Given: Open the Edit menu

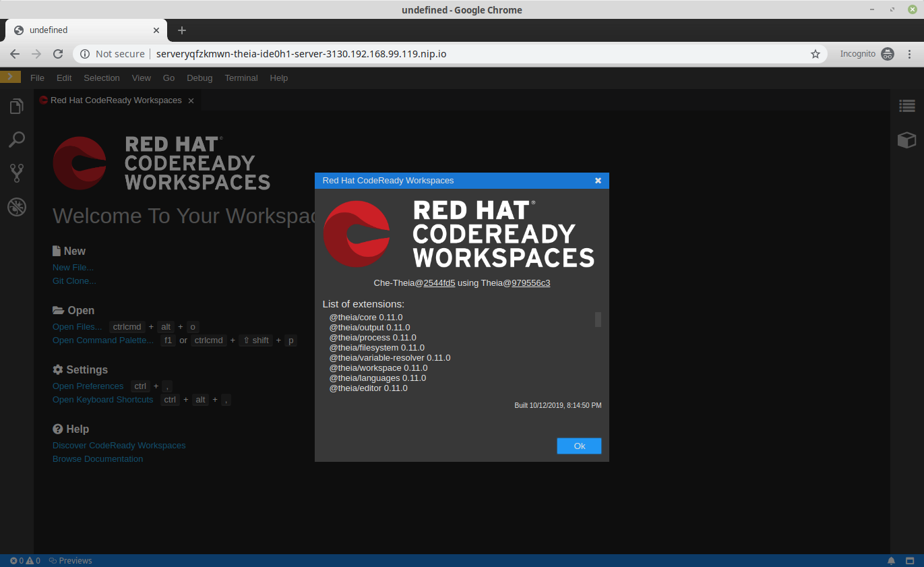Looking at the screenshot, I should click(64, 78).
